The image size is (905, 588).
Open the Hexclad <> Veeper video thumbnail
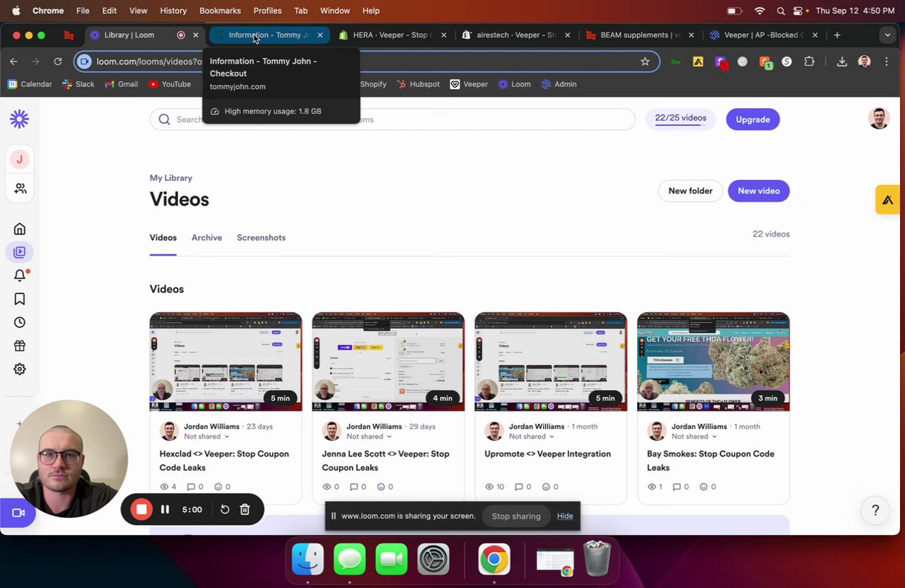pos(226,362)
